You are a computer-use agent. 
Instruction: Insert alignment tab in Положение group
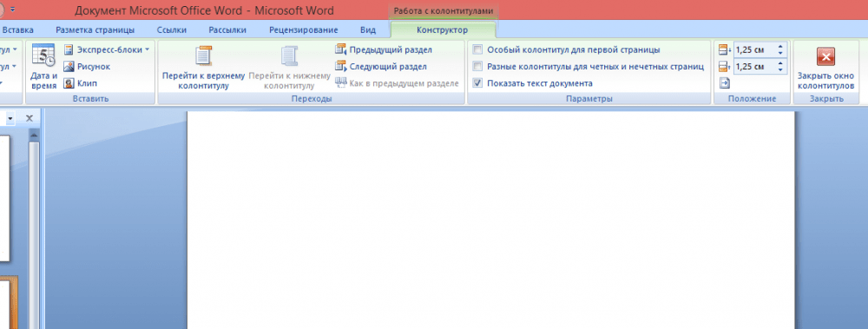point(725,83)
